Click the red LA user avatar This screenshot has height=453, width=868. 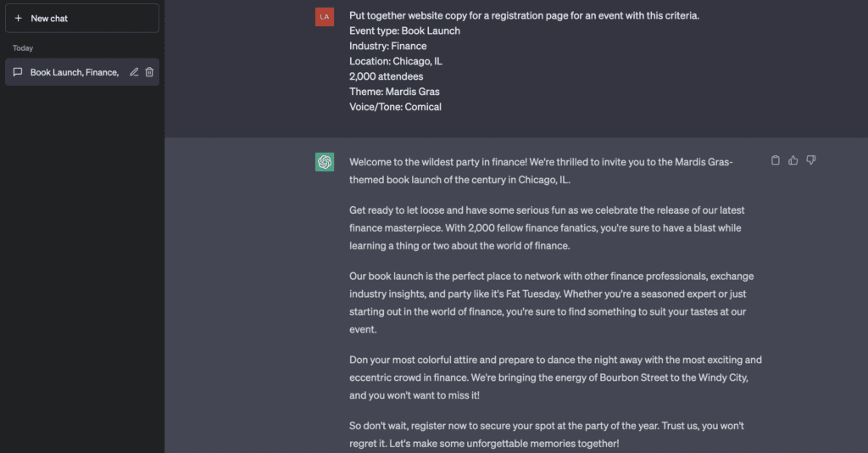[x=325, y=17]
